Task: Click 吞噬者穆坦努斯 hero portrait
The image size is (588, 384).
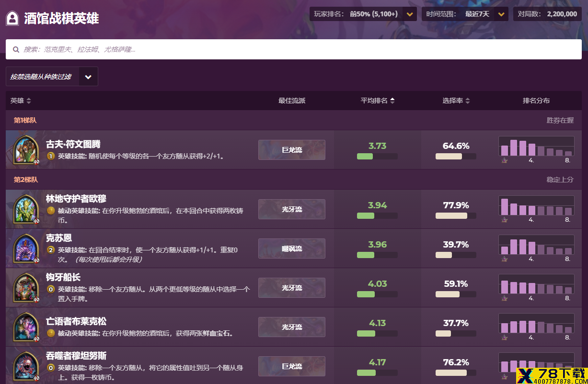Action: [26, 366]
